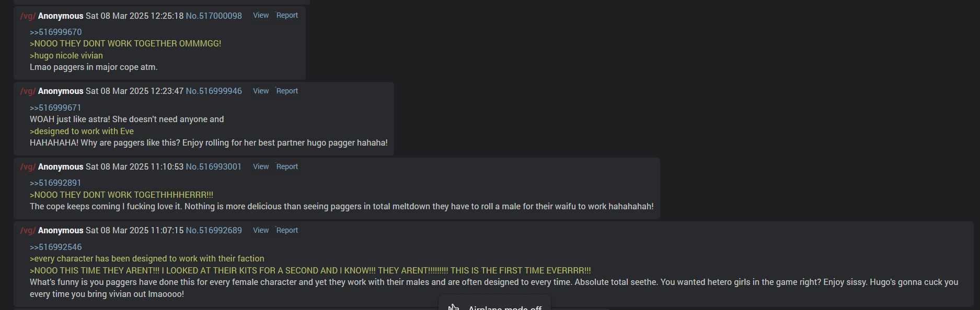Follow quote link >>516992546
Viewport: 980px width, 310px height.
click(x=56, y=247)
